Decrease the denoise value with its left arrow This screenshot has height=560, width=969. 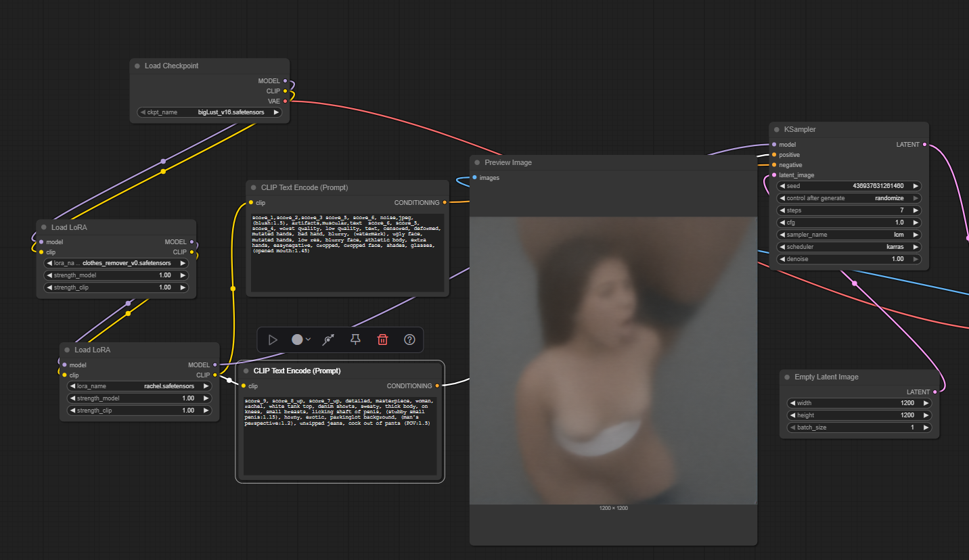pos(782,259)
